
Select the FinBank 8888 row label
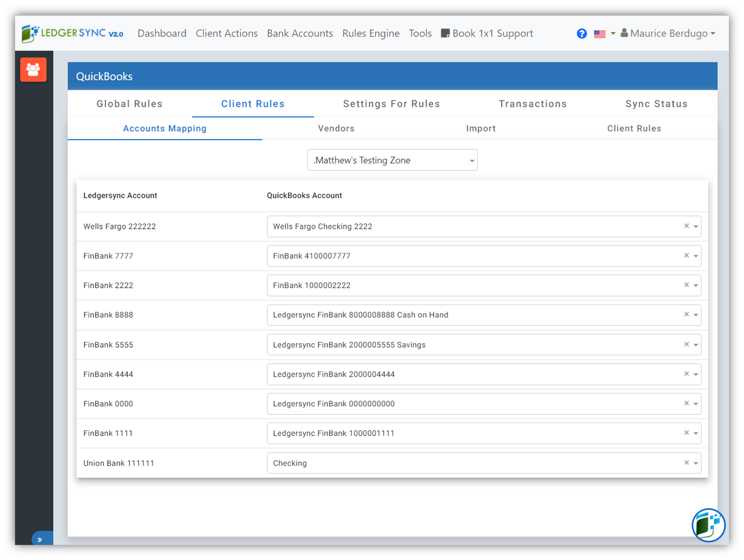click(108, 315)
